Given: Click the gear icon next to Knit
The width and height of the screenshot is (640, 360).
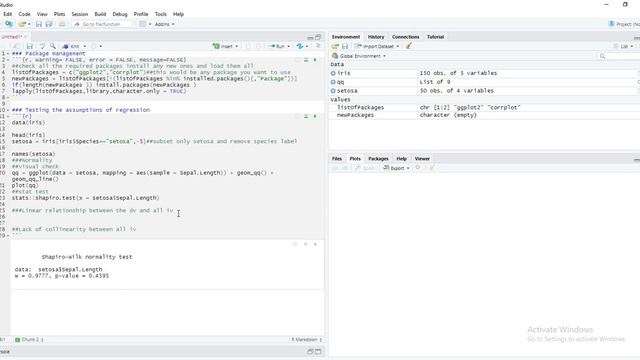Looking at the screenshot, I should click(94, 46).
